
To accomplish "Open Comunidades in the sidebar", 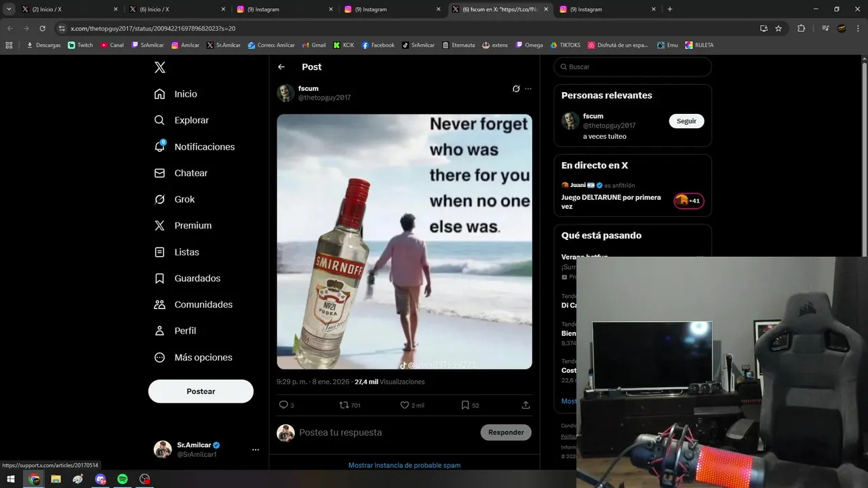I will (x=193, y=304).
